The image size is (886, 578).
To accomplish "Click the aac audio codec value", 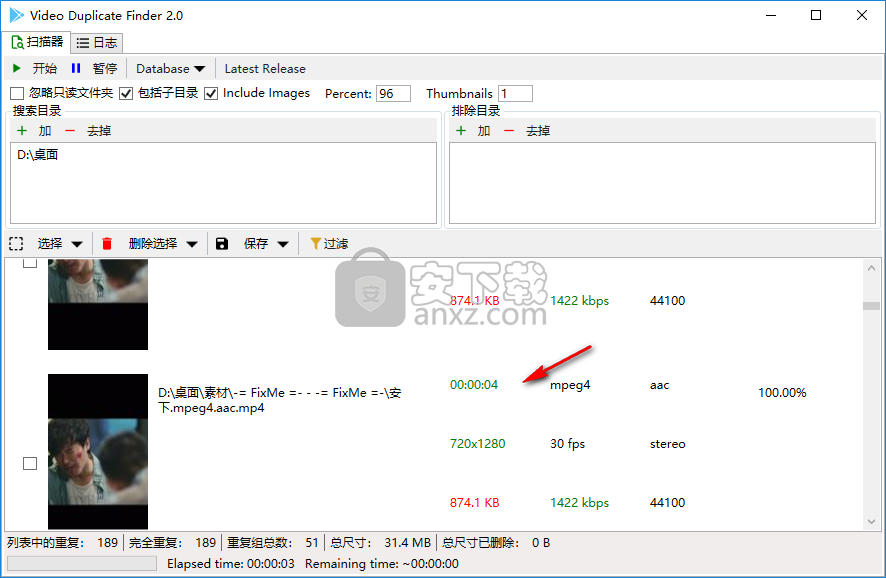I will [x=659, y=385].
